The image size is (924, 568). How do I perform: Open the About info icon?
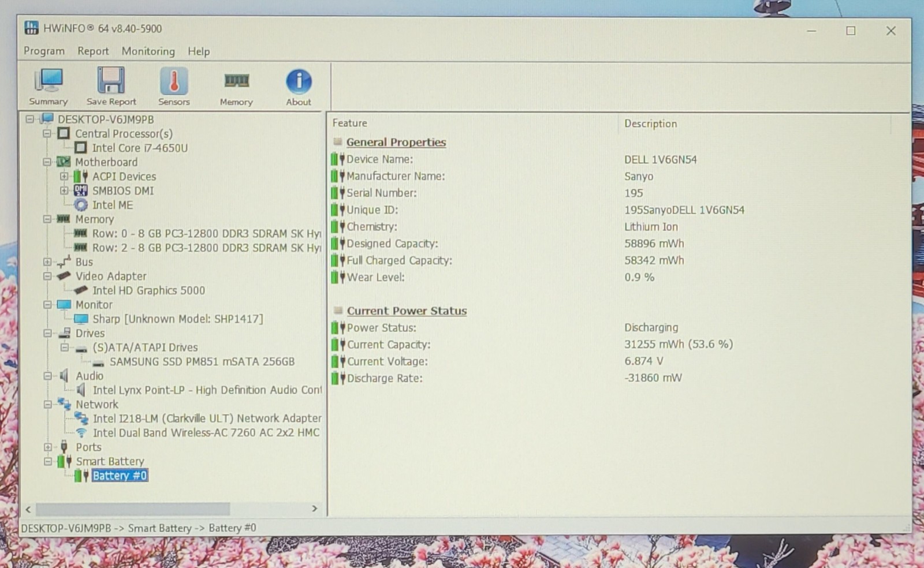pyautogui.click(x=299, y=81)
